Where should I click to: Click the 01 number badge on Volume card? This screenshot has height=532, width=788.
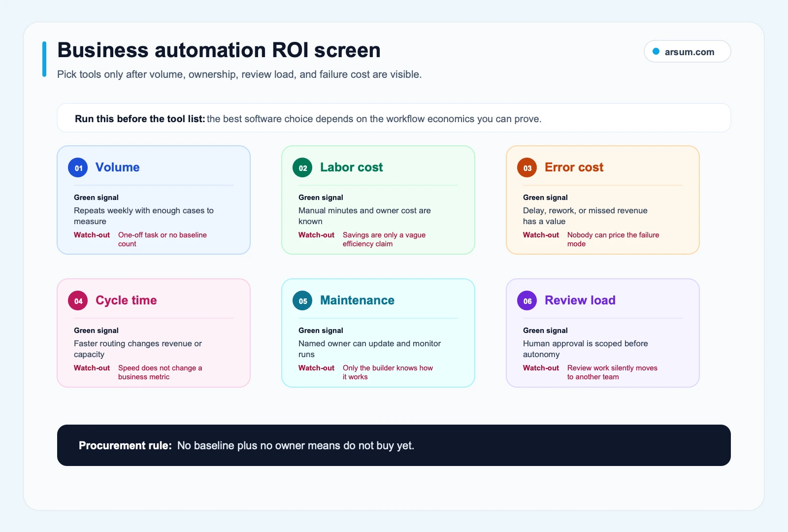[78, 168]
